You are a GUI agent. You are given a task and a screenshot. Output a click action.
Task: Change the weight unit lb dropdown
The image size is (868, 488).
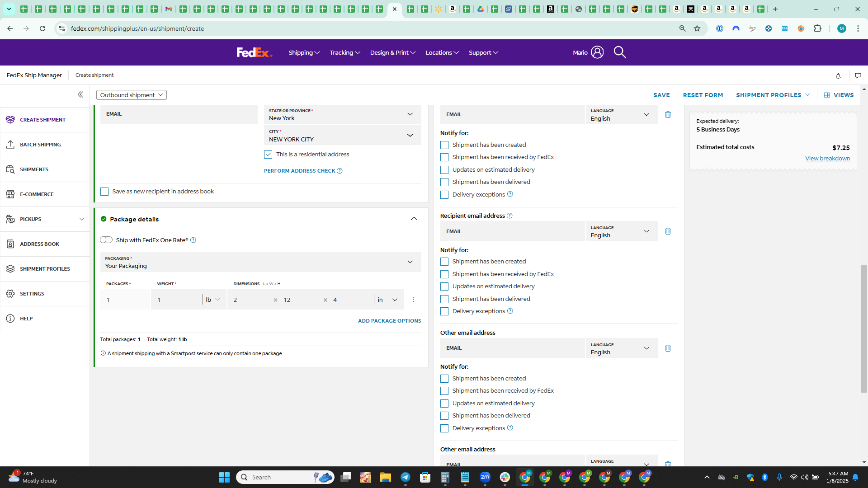(x=213, y=300)
